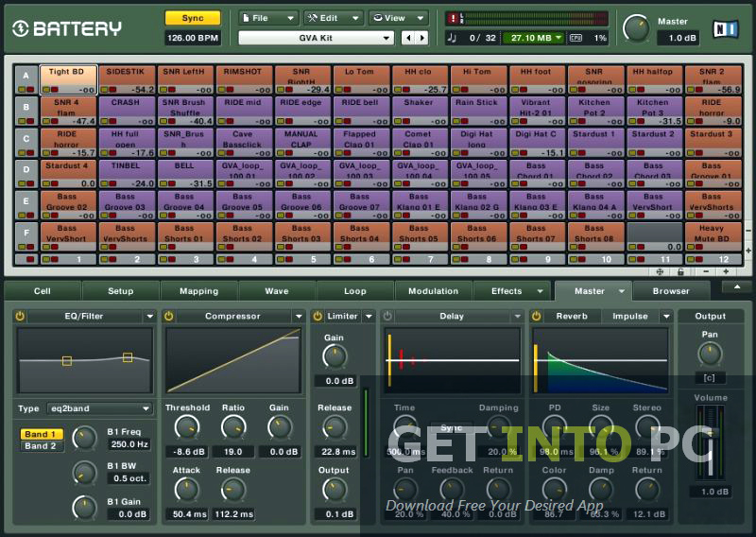
Task: Load the previous kit with left arrow
Action: point(408,38)
